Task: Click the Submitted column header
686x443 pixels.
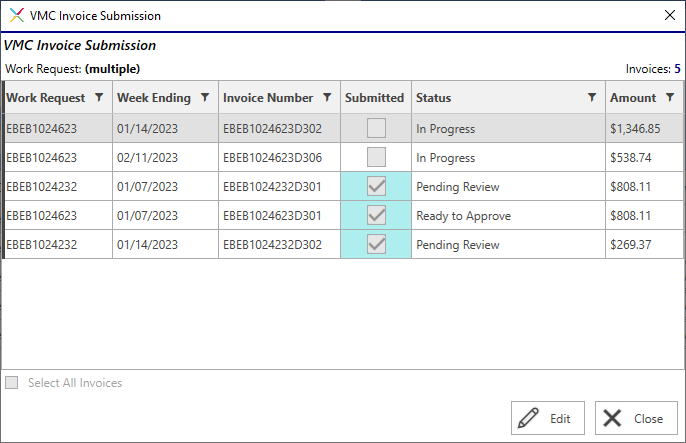Action: point(375,98)
